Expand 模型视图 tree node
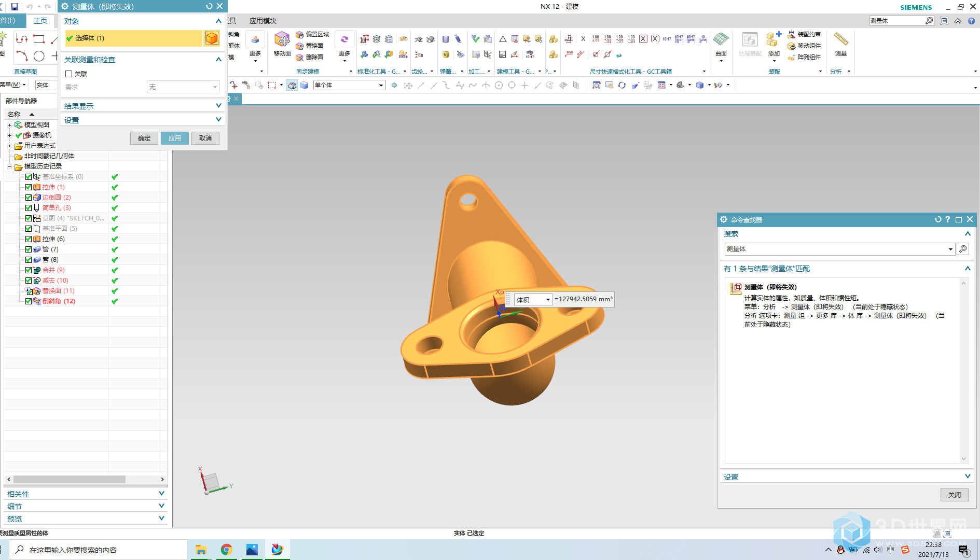 coord(9,125)
